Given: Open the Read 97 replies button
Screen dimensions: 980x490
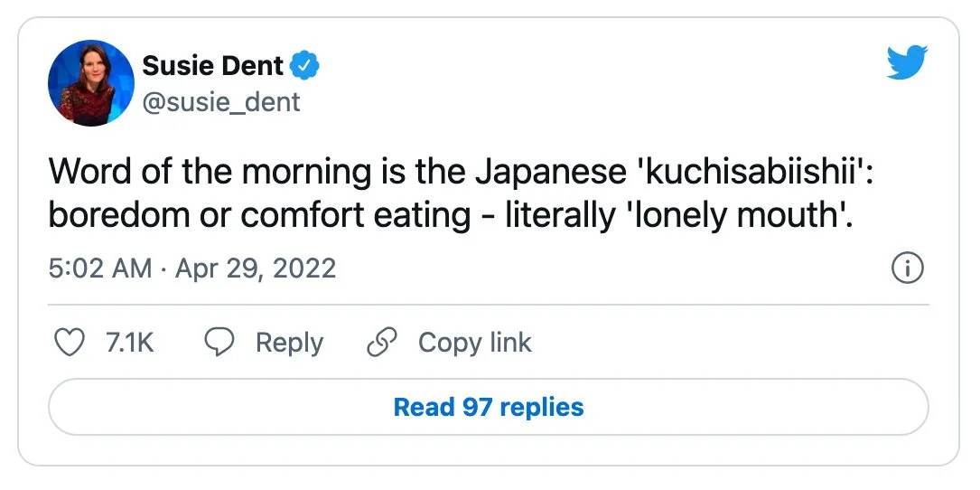Looking at the screenshot, I should coord(489,407).
